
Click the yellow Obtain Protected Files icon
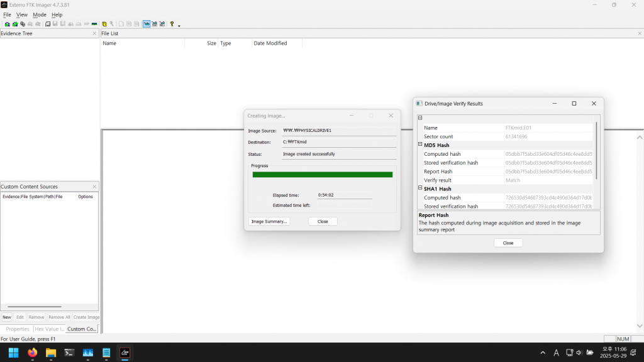pyautogui.click(x=104, y=25)
